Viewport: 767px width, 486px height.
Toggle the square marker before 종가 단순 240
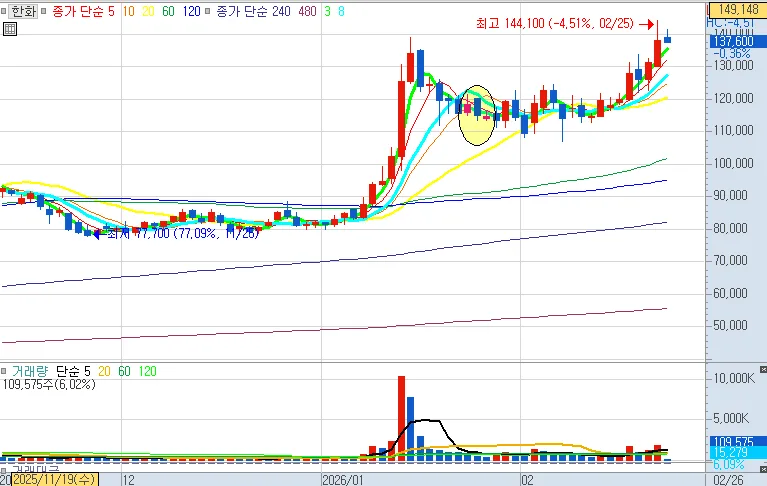click(208, 11)
